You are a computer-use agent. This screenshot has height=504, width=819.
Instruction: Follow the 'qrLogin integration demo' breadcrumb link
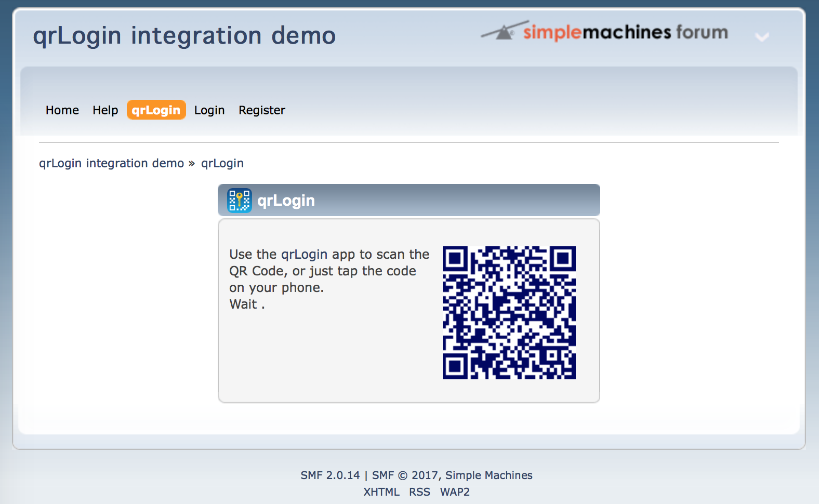coord(112,163)
